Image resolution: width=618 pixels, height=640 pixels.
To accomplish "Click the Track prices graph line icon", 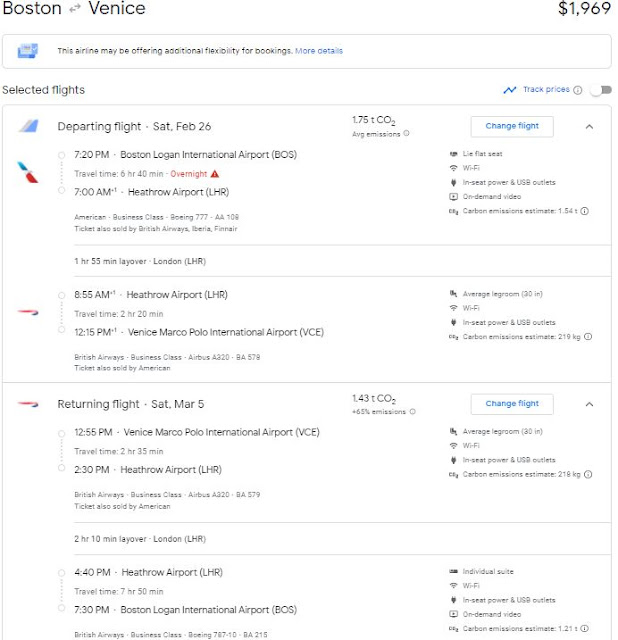I will click(510, 90).
